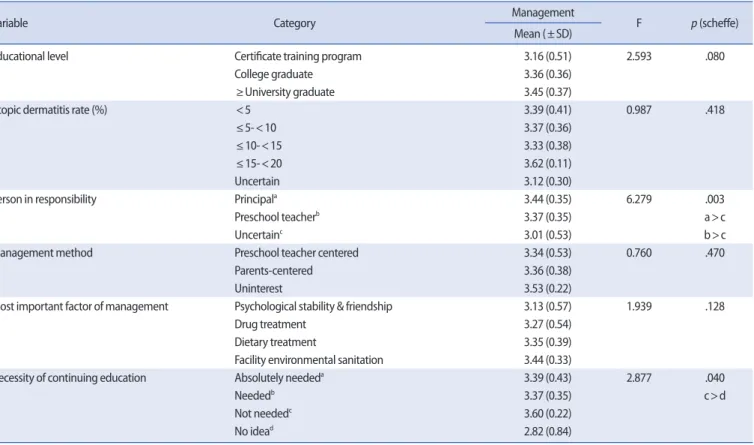
Task: Select 'Facility environmental sanitation' category cell
Action: pyautogui.click(x=309, y=360)
